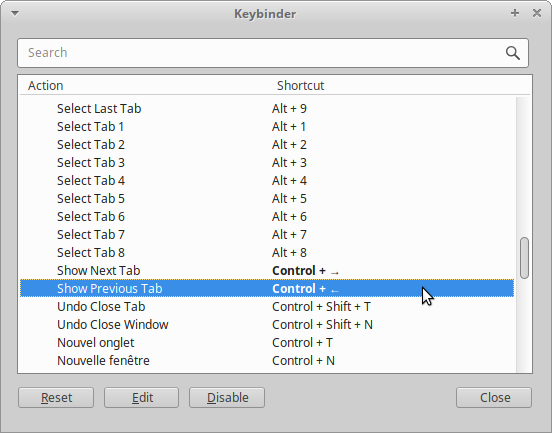The height and width of the screenshot is (433, 552).
Task: Focus the Search input field
Action: 273,53
